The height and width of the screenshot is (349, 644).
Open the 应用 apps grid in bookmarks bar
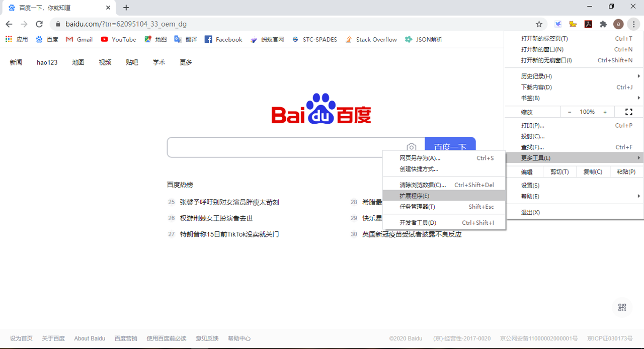(17, 39)
